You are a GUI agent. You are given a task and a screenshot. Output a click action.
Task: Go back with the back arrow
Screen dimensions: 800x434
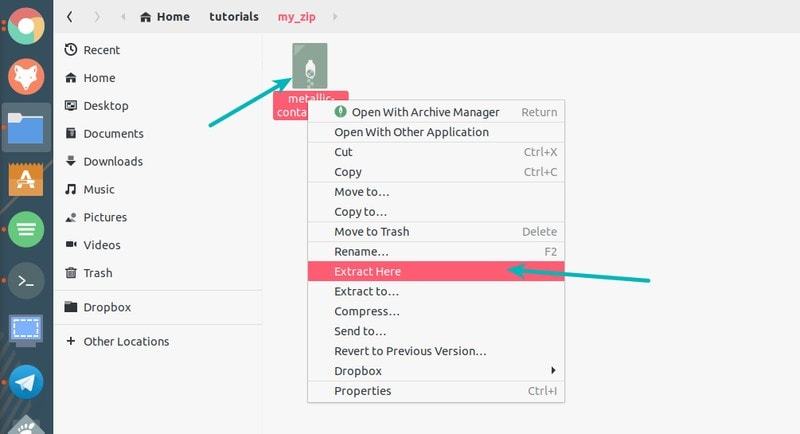pyautogui.click(x=69, y=17)
